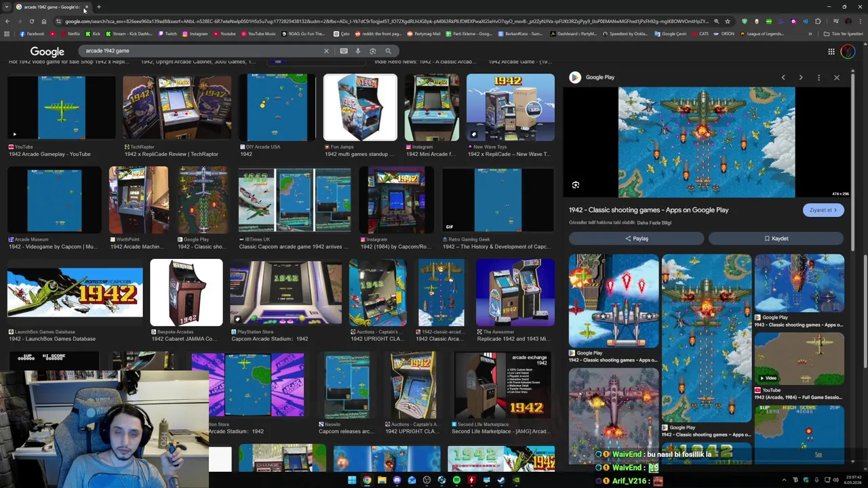This screenshot has width=868, height=488.
Task: Open the on-screen keyboard icon in search bar
Action: click(344, 51)
